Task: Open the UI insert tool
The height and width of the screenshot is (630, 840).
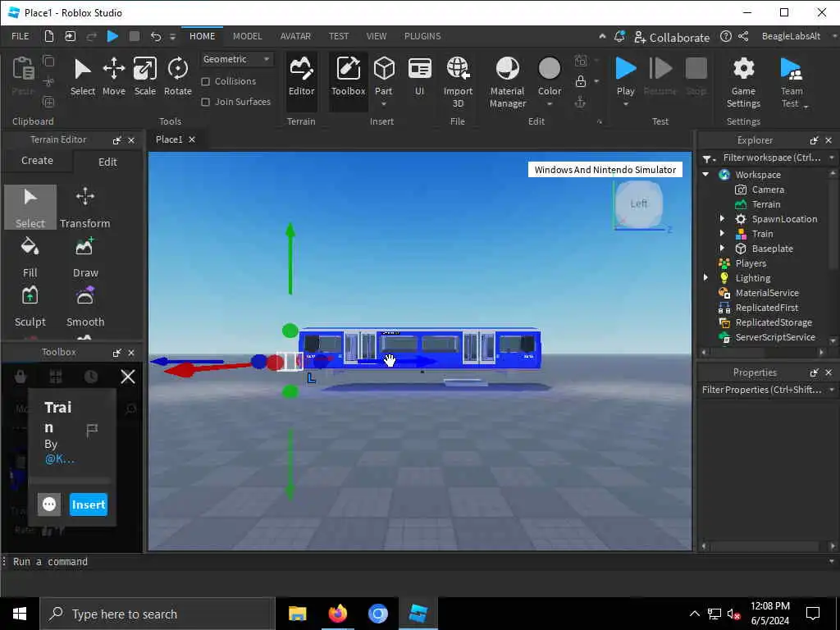Action: pyautogui.click(x=419, y=76)
